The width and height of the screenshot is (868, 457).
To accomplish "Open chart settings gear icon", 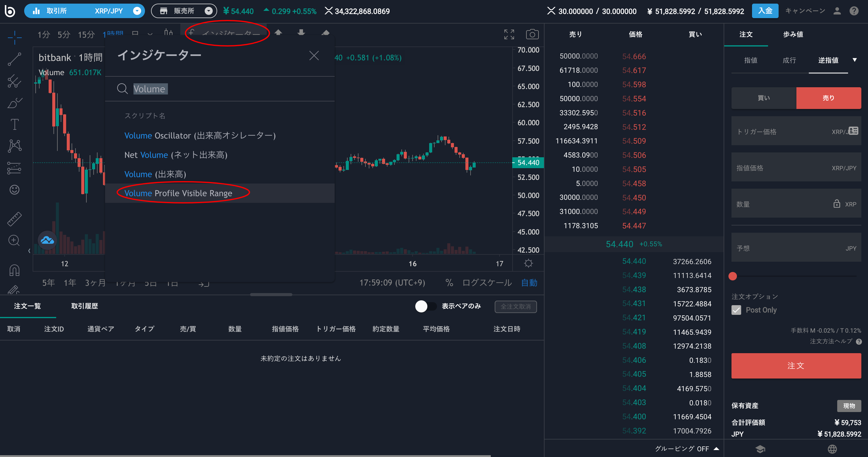I will pyautogui.click(x=528, y=263).
